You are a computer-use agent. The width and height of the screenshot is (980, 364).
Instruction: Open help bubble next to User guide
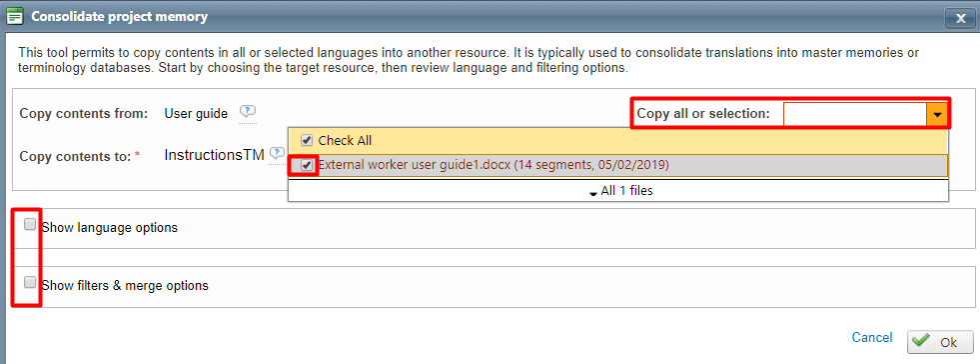click(248, 112)
